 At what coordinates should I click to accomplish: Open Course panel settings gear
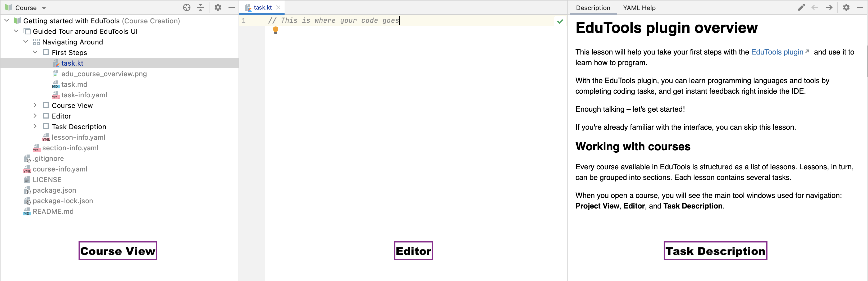pyautogui.click(x=218, y=7)
